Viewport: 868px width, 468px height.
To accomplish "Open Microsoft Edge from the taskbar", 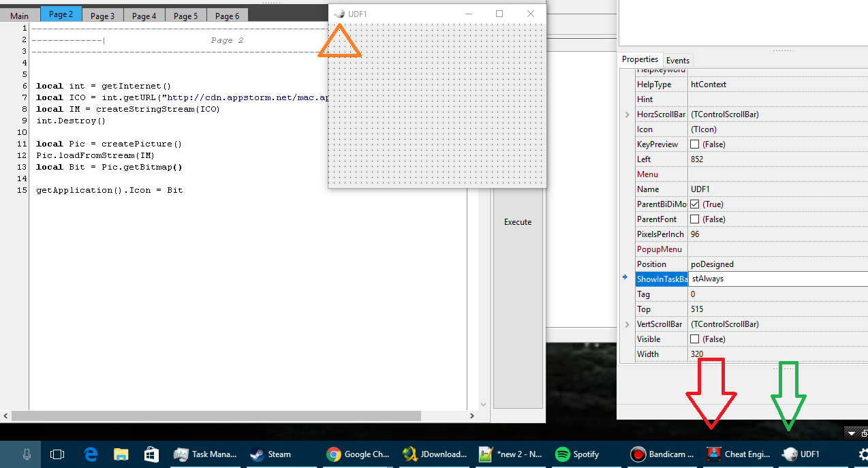I will 91,454.
